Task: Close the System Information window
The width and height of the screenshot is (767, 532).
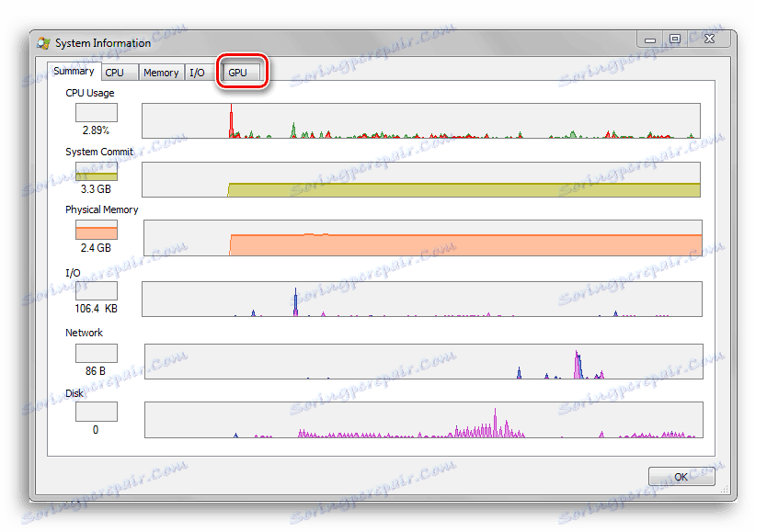Action: click(x=709, y=40)
